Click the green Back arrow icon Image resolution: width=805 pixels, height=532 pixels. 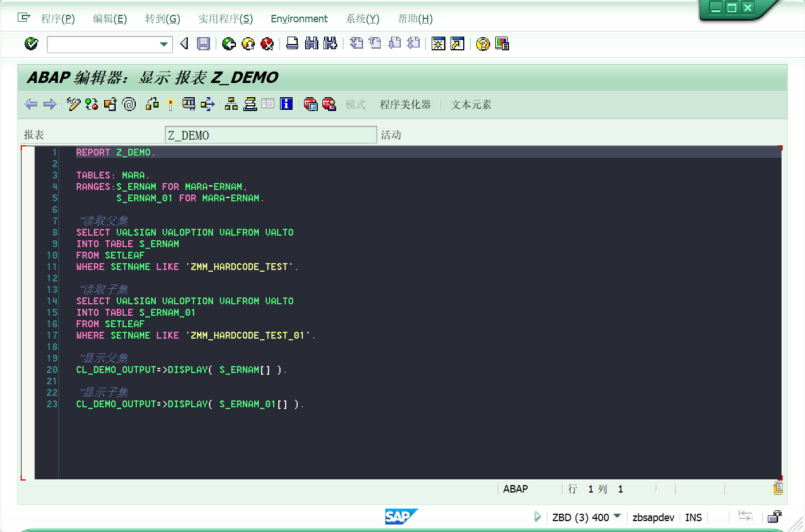click(228, 43)
